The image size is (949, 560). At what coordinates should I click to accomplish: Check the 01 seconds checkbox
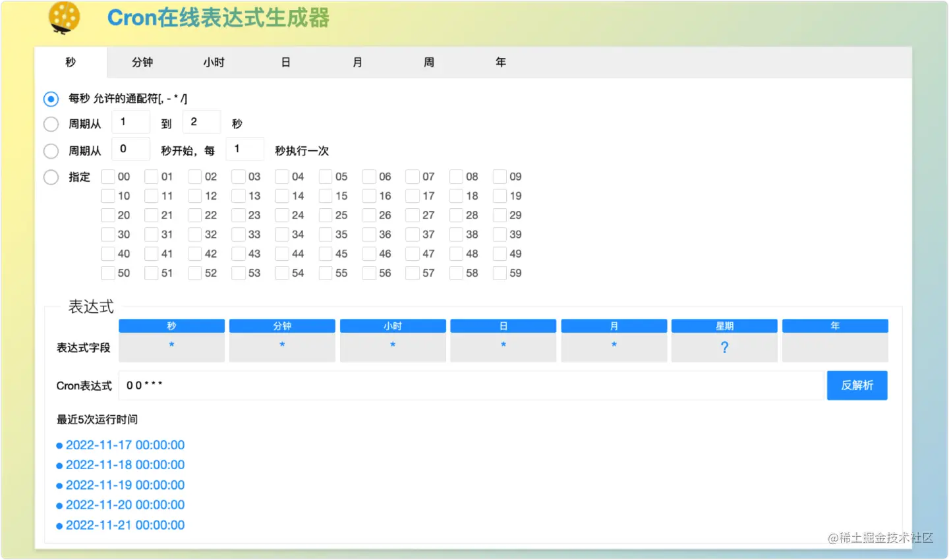click(x=152, y=177)
